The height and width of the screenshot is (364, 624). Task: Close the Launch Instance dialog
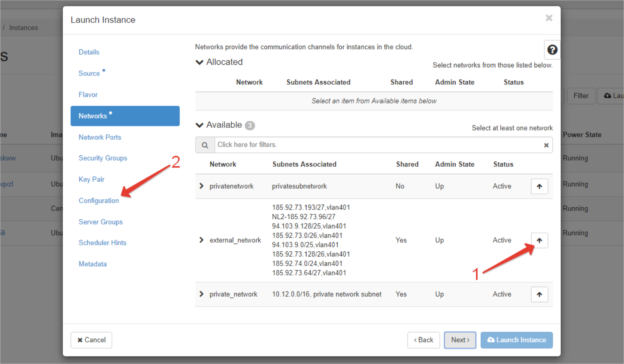pos(549,18)
